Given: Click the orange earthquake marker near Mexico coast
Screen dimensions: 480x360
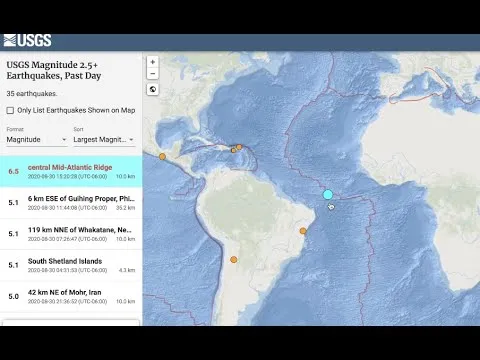Looking at the screenshot, I should tap(162, 156).
